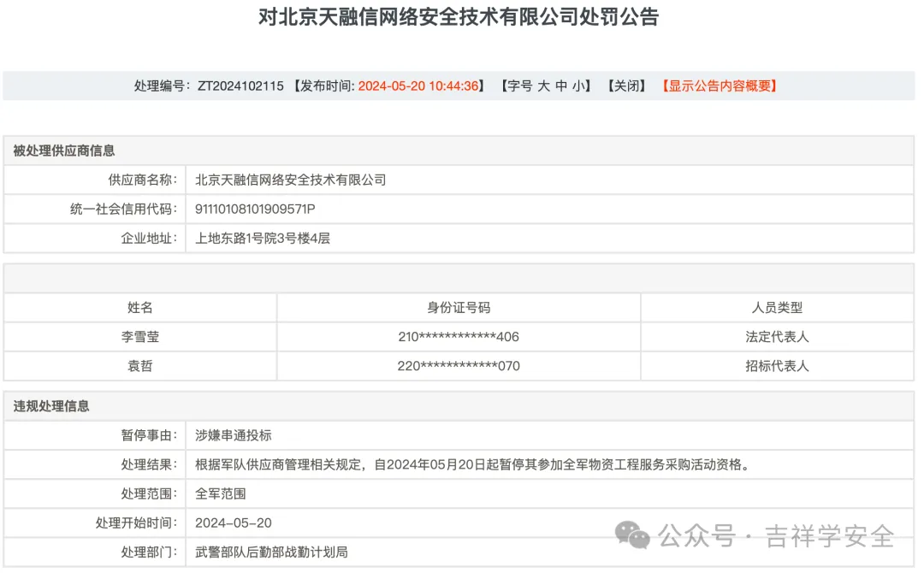Select the name 李雪莹
The width and height of the screenshot is (924, 573).
140,337
